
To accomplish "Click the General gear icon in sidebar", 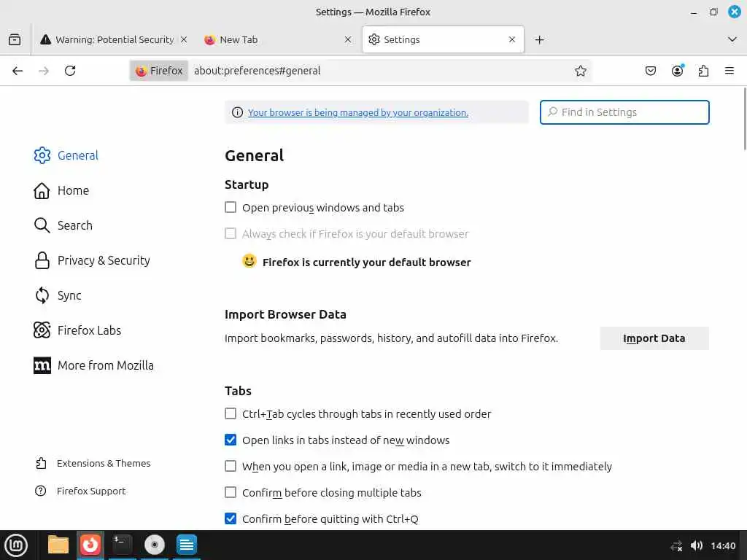I will point(42,155).
